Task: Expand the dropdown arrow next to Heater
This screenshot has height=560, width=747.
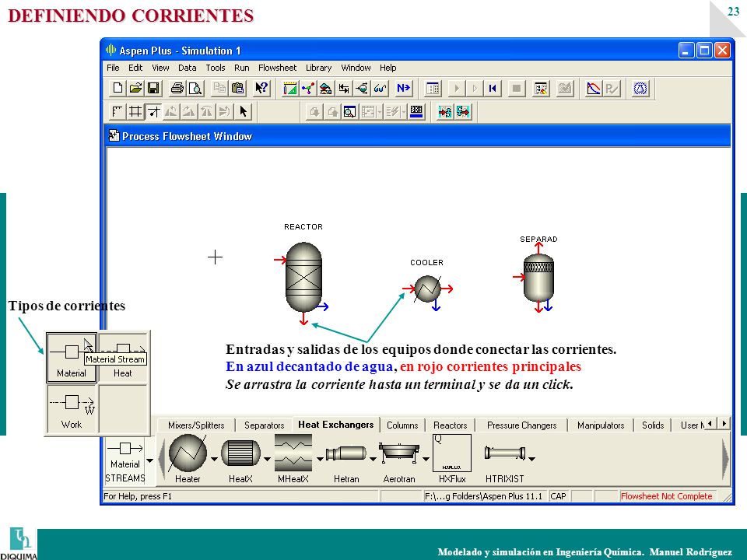Action: (214, 459)
